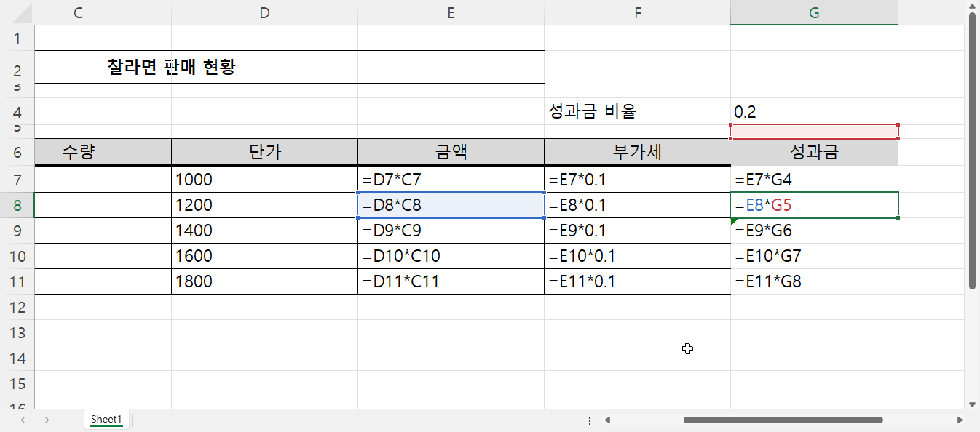Select the cell containing 0.2

(814, 111)
